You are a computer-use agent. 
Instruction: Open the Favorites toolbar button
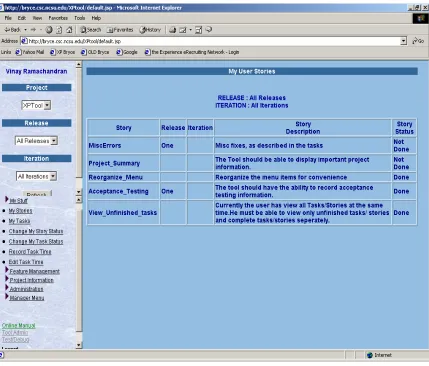pos(120,30)
